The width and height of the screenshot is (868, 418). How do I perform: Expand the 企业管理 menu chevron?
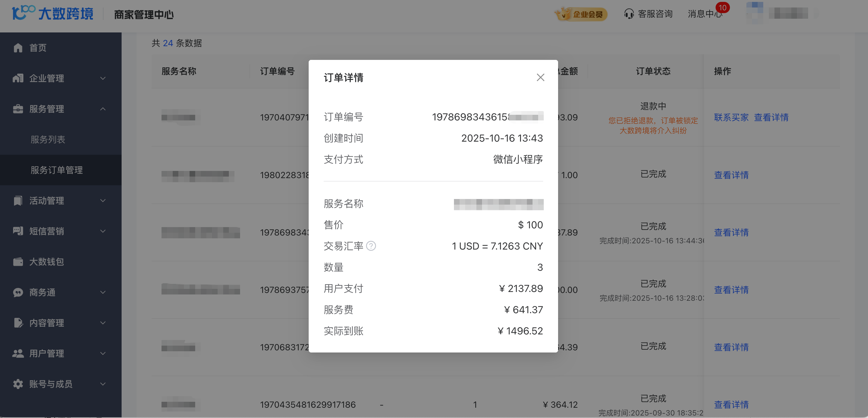(103, 78)
